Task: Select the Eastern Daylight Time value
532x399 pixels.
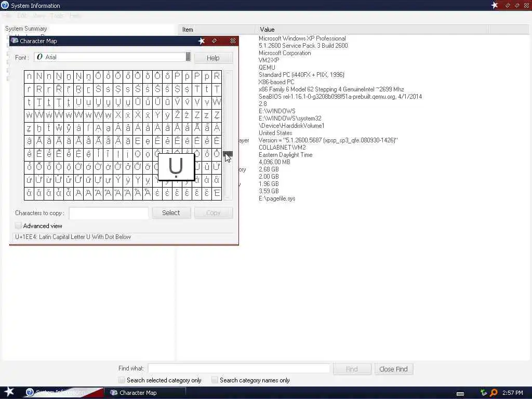Action: click(285, 155)
